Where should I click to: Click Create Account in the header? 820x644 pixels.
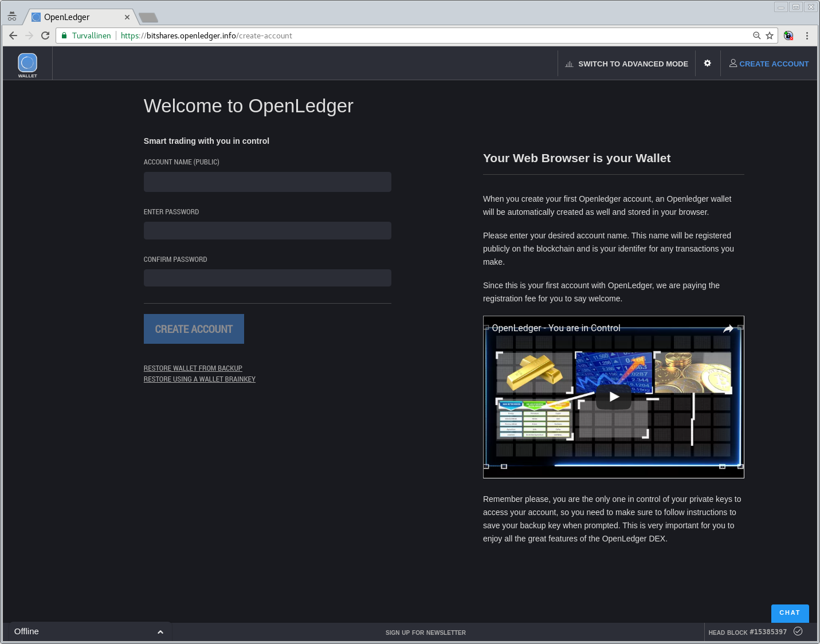(769, 64)
